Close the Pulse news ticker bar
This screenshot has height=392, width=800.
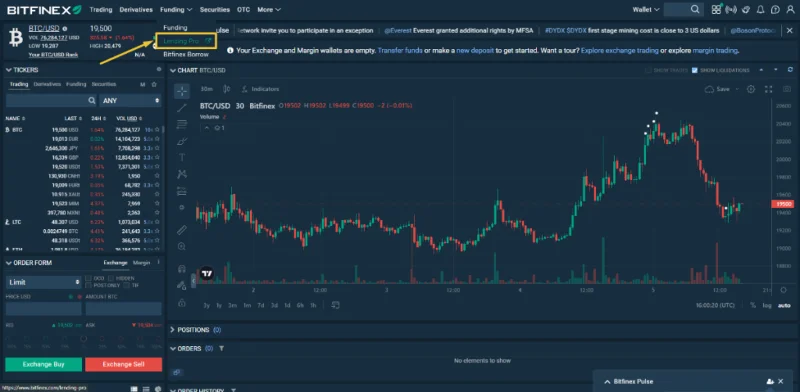(790, 31)
